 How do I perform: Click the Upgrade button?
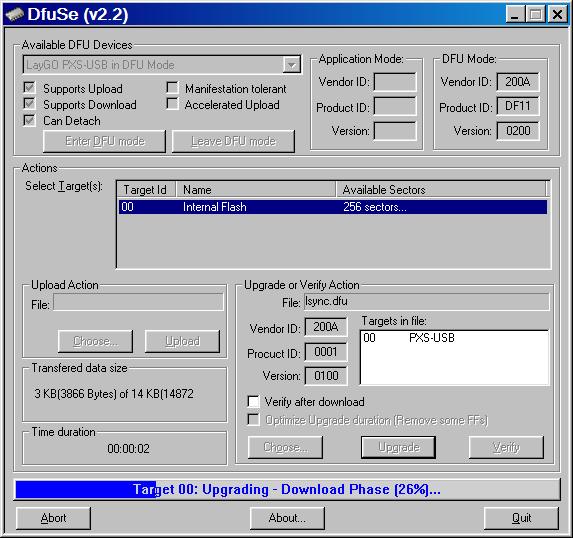[x=398, y=447]
